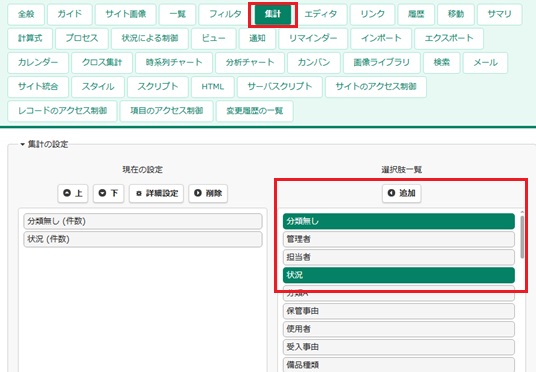Select the 集計 tab

pos(273,14)
